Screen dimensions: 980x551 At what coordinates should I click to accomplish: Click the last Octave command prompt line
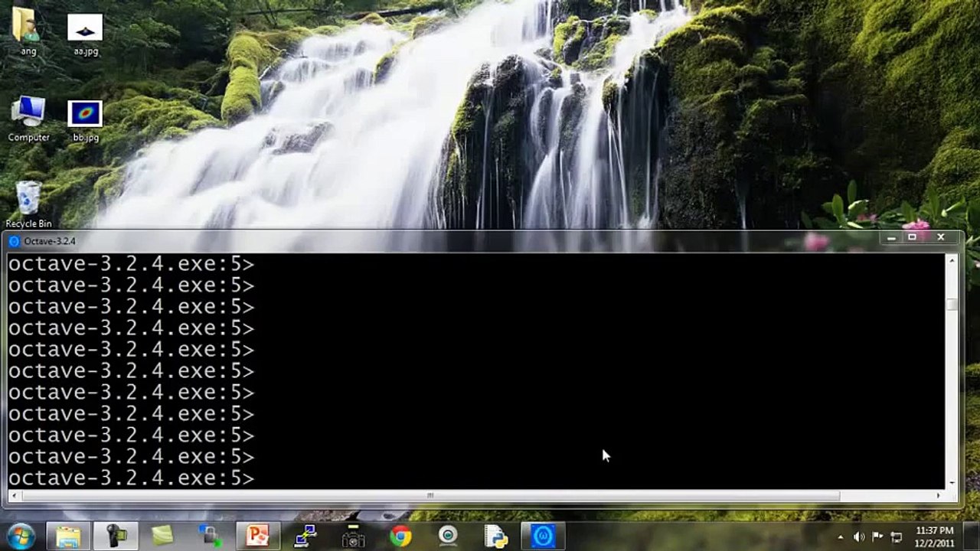click(130, 478)
